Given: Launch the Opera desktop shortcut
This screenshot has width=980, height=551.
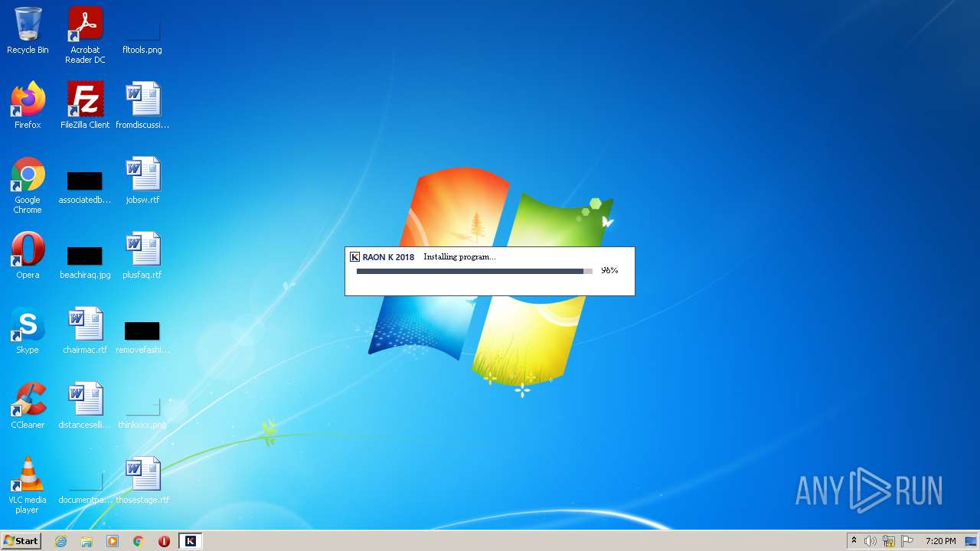Looking at the screenshot, I should (x=28, y=256).
